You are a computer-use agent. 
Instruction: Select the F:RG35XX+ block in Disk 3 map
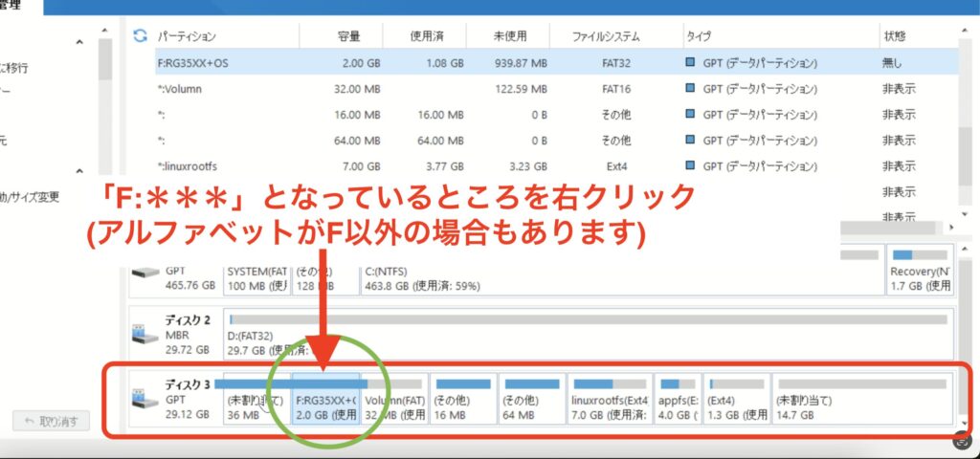point(325,399)
